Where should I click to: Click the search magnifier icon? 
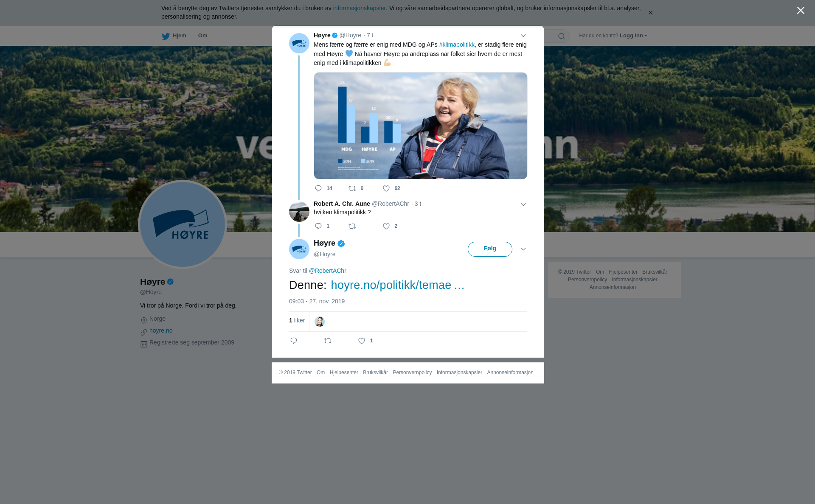pos(562,36)
